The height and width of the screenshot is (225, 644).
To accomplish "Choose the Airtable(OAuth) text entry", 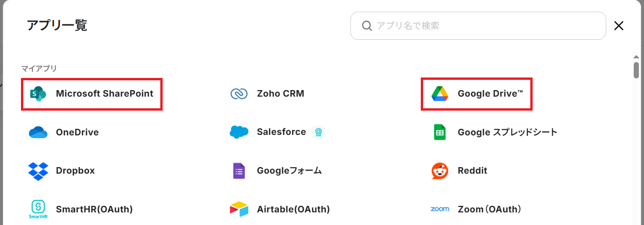I will (x=293, y=209).
